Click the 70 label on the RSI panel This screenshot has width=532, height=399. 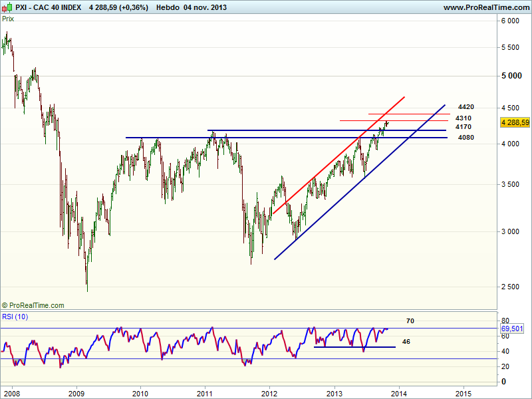pyautogui.click(x=410, y=321)
